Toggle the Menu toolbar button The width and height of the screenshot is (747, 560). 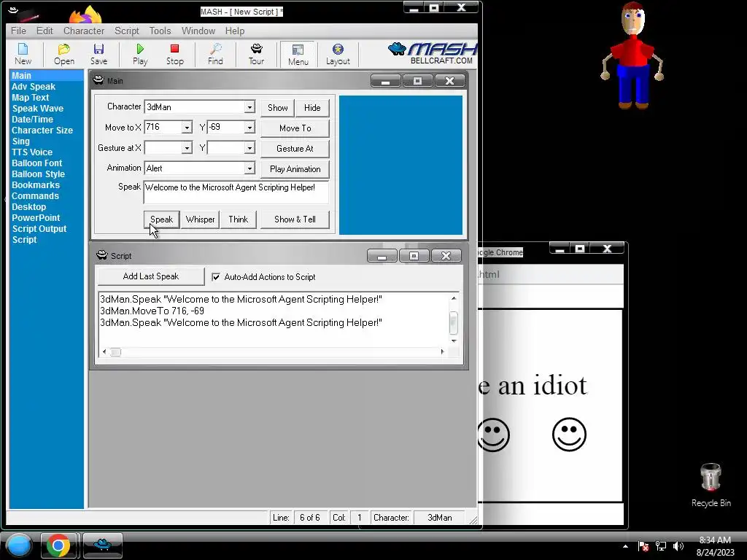(x=298, y=54)
